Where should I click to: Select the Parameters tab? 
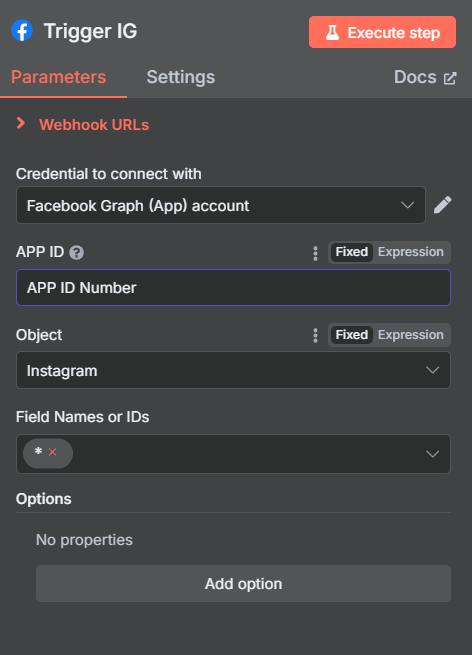click(58, 77)
